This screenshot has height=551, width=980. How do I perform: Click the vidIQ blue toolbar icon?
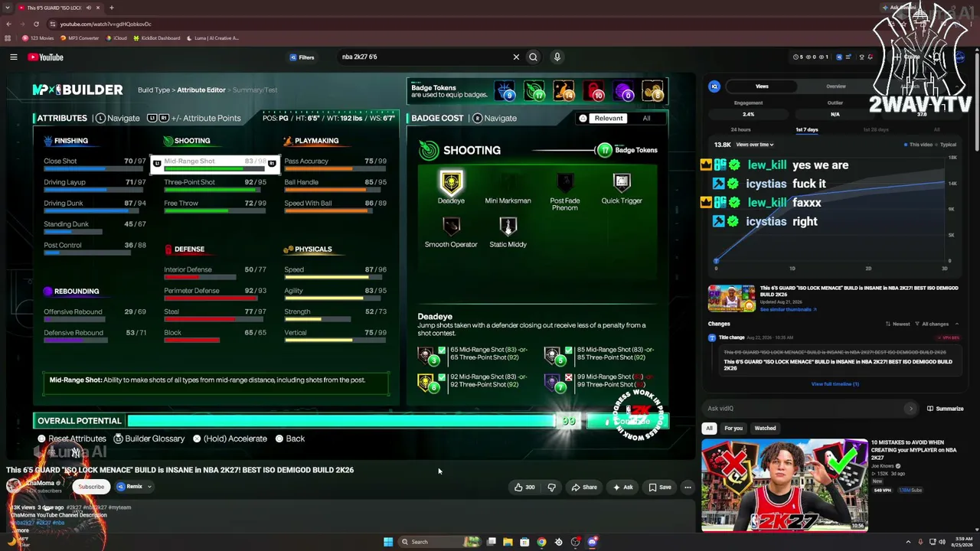(838, 57)
